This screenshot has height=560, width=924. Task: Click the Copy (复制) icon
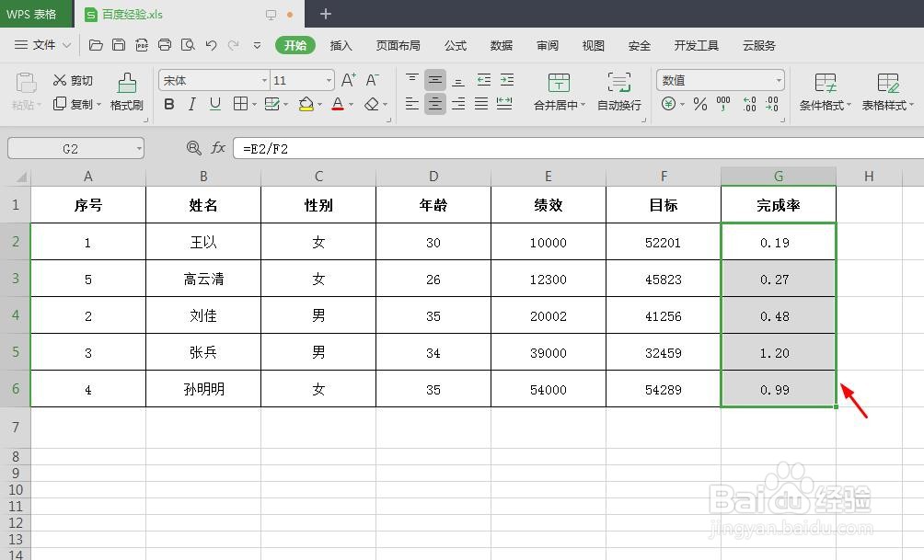pyautogui.click(x=72, y=104)
